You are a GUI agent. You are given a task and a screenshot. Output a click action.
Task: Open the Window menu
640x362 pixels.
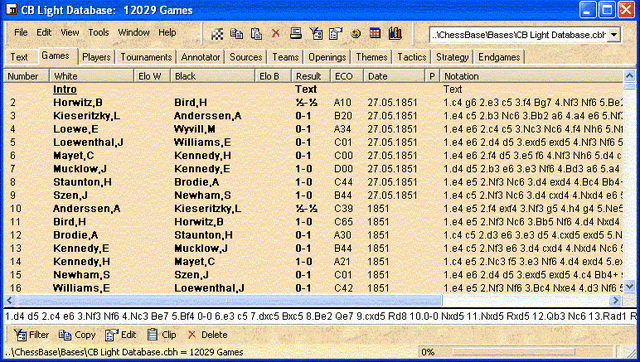coord(134,32)
